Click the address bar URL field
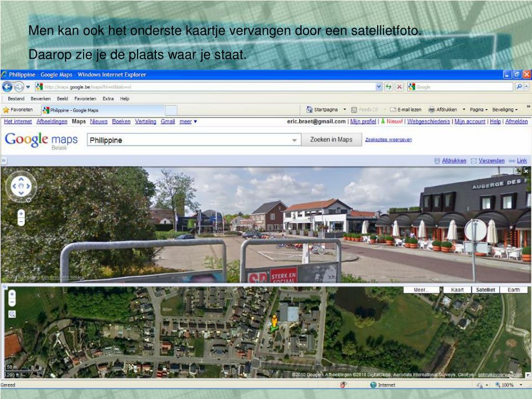Viewport: 532px width, 399px height. pos(205,87)
